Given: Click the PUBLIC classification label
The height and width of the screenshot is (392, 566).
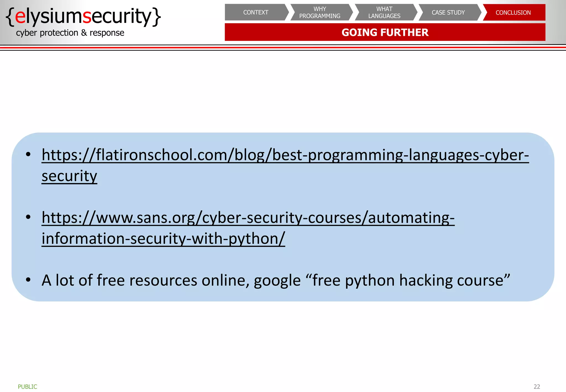Looking at the screenshot, I should [27, 386].
